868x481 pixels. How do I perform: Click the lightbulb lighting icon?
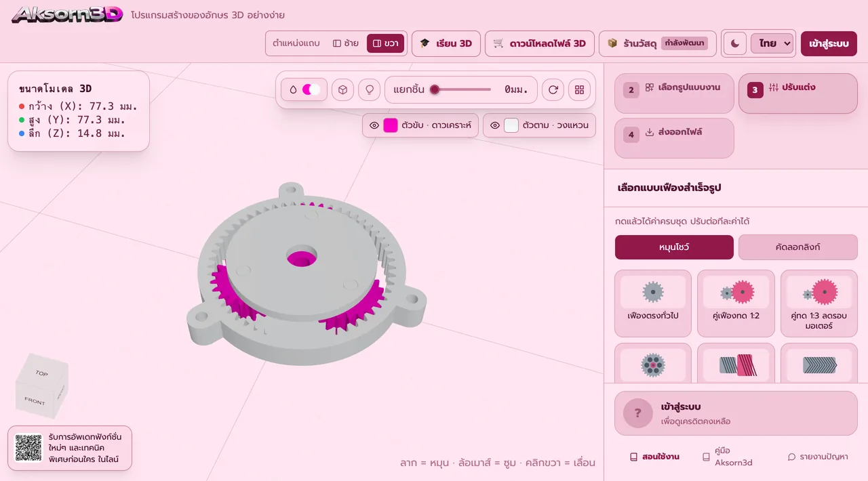pos(370,89)
